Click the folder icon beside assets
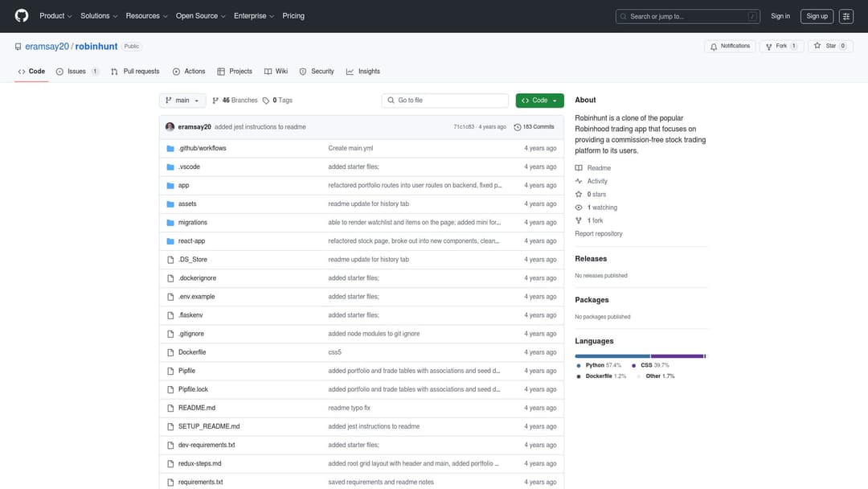The image size is (868, 489). coord(170,203)
